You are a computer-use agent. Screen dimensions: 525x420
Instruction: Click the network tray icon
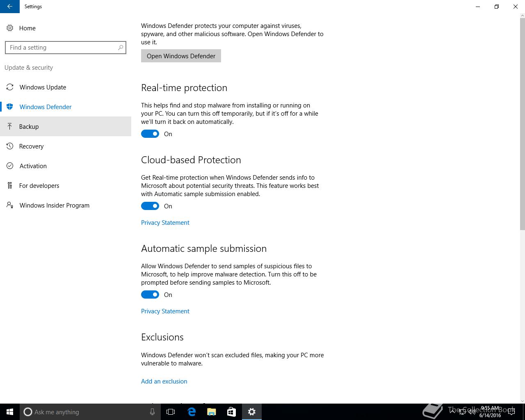click(463, 412)
